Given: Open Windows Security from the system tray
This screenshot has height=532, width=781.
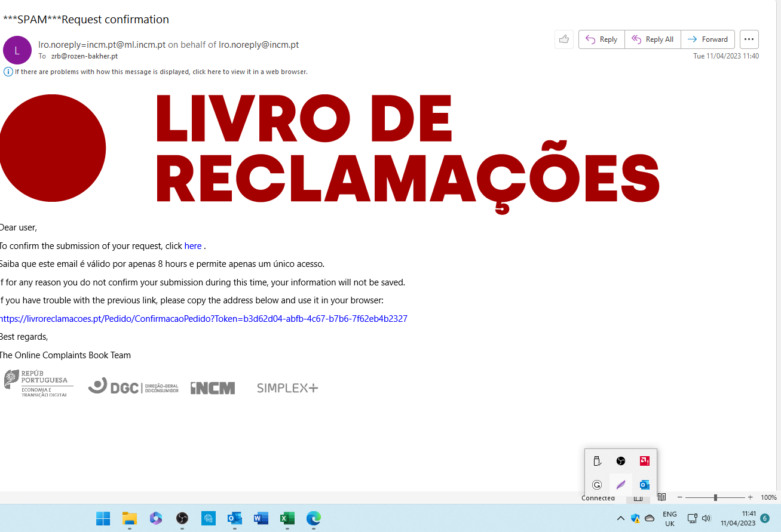Looking at the screenshot, I should [635, 518].
